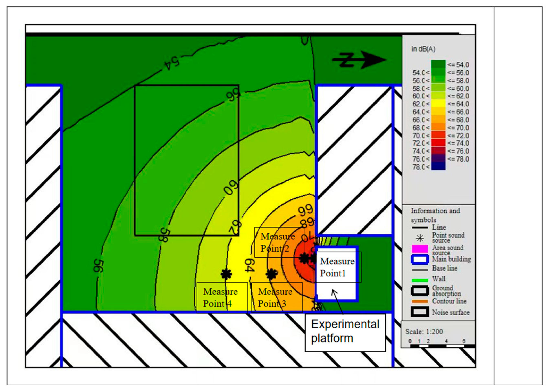The image size is (549, 392).
Task: Click the ground absorption legend box icon
Action: [420, 291]
